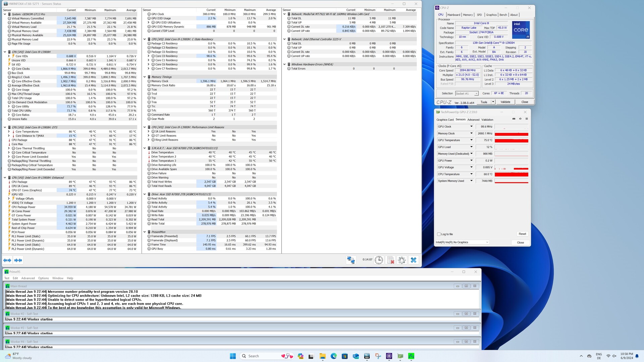Open Outlook (new) taskbar icon
644x362 pixels.
(356, 356)
